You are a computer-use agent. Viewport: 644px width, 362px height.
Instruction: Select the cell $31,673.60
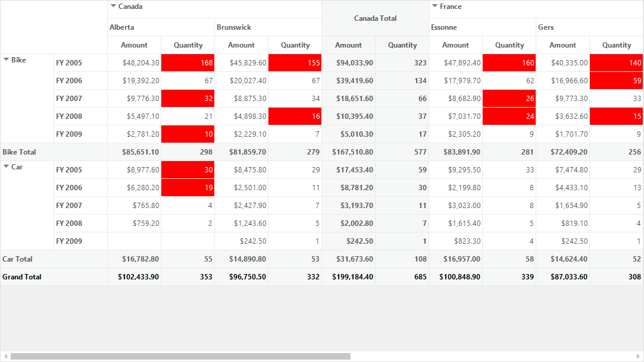click(x=348, y=259)
